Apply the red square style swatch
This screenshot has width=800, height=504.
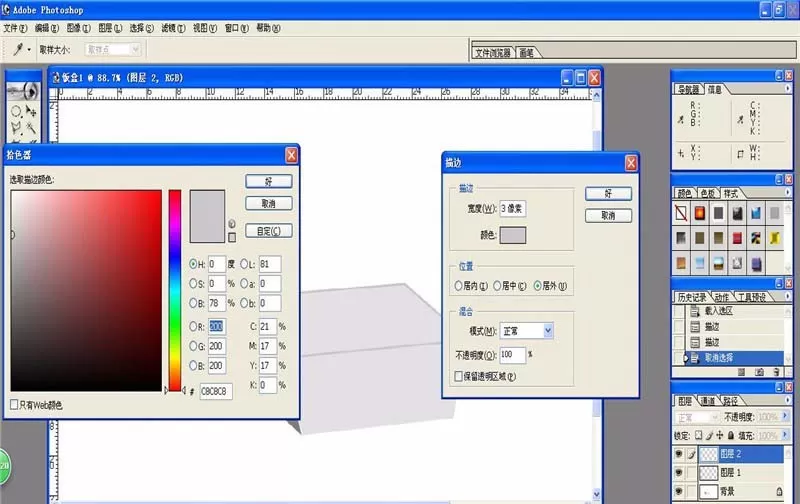(737, 238)
